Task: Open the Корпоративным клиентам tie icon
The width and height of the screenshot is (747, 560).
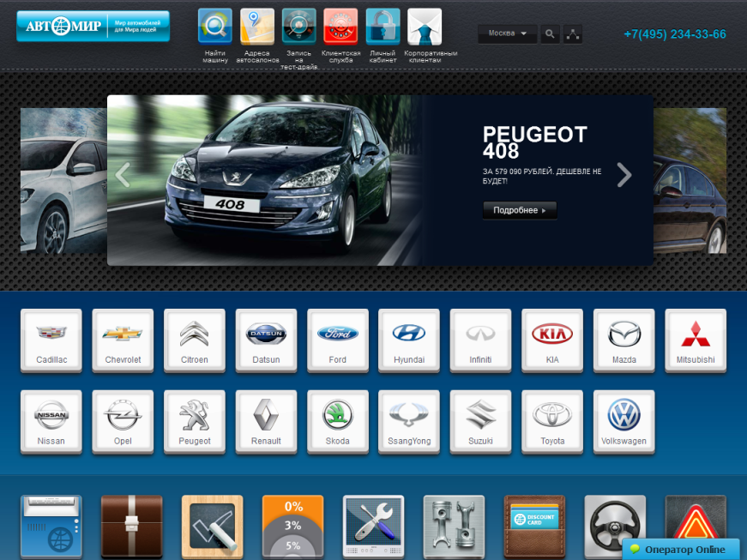Action: click(425, 27)
